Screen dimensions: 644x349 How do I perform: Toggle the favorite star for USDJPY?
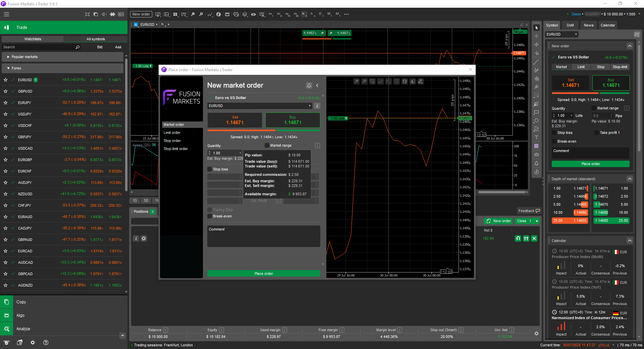click(x=5, y=114)
